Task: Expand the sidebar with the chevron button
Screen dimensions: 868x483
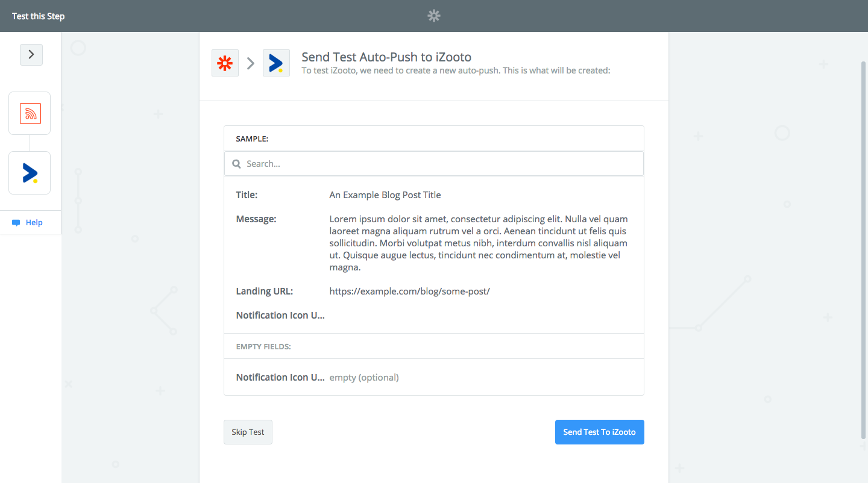Action: click(x=31, y=55)
